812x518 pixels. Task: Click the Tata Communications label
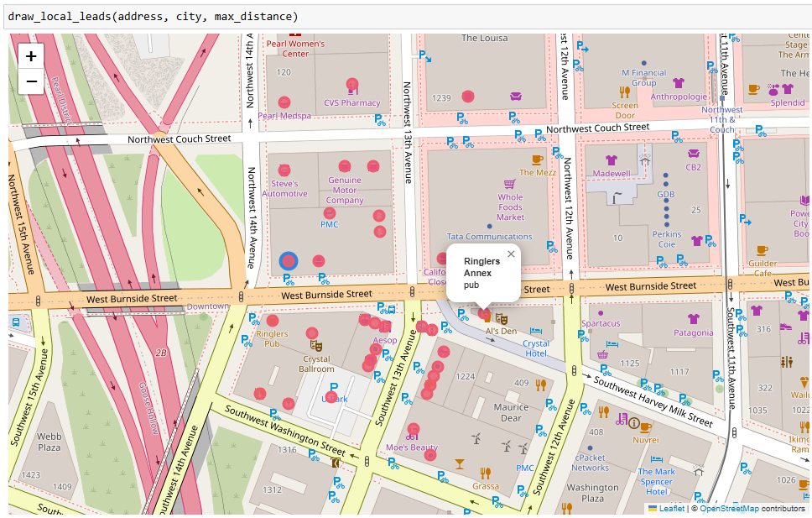click(489, 237)
